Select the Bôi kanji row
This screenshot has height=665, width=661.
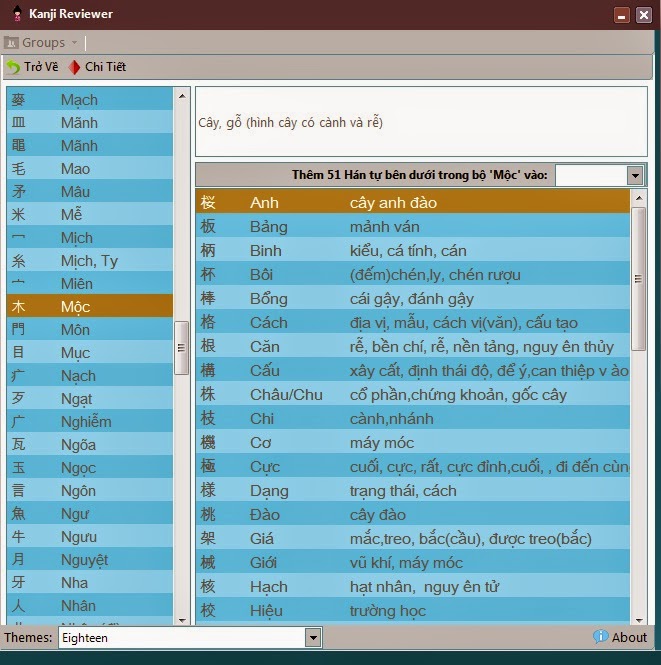[413, 275]
